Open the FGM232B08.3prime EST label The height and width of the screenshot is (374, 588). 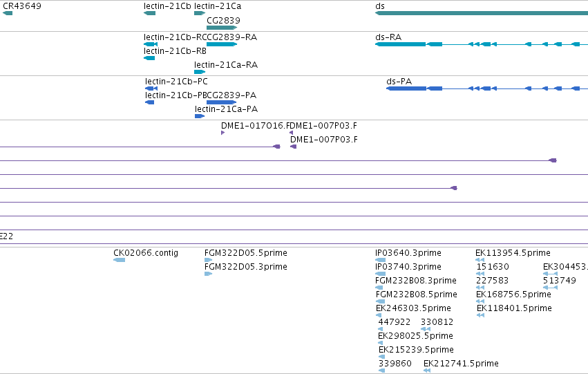pos(416,281)
